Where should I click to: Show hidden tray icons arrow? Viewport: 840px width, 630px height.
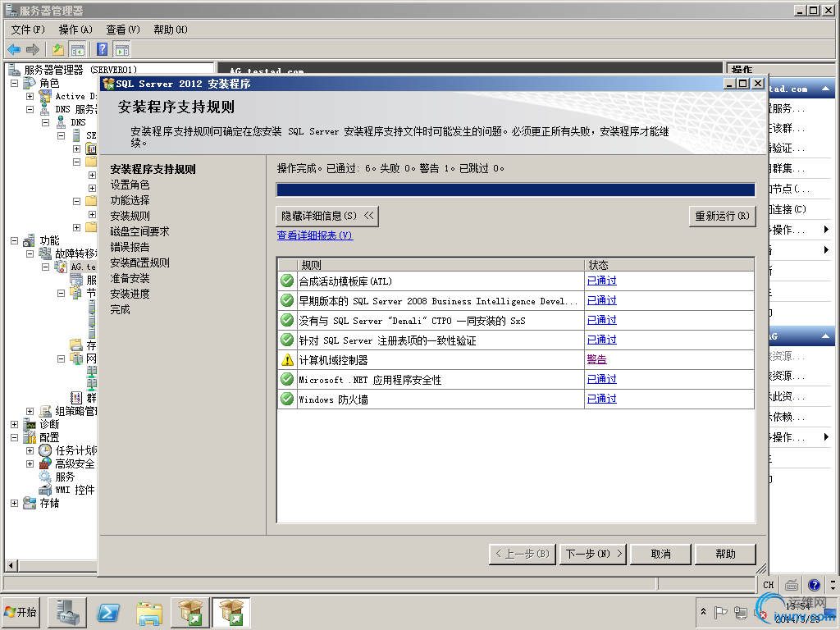[x=703, y=612]
